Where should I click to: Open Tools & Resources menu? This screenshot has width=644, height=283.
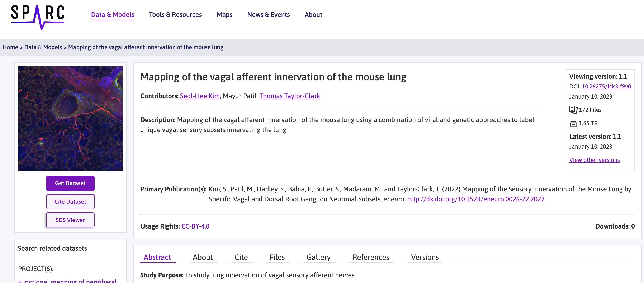click(x=175, y=15)
